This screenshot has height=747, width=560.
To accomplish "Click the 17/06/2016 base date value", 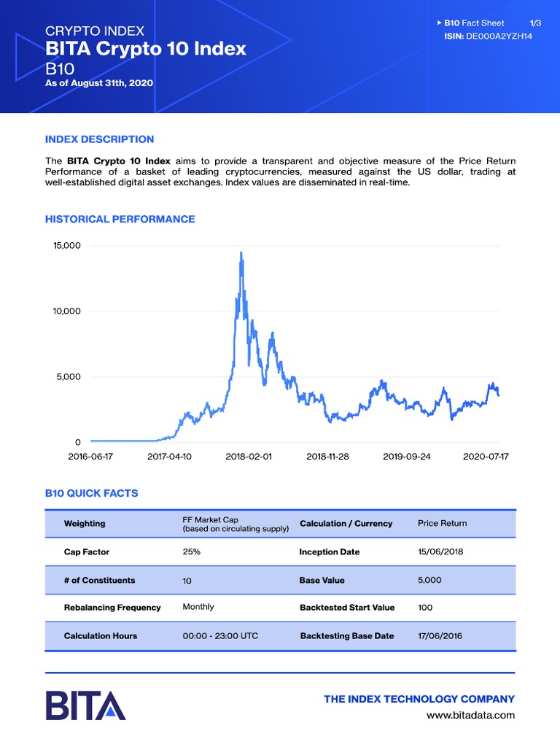I will [440, 636].
